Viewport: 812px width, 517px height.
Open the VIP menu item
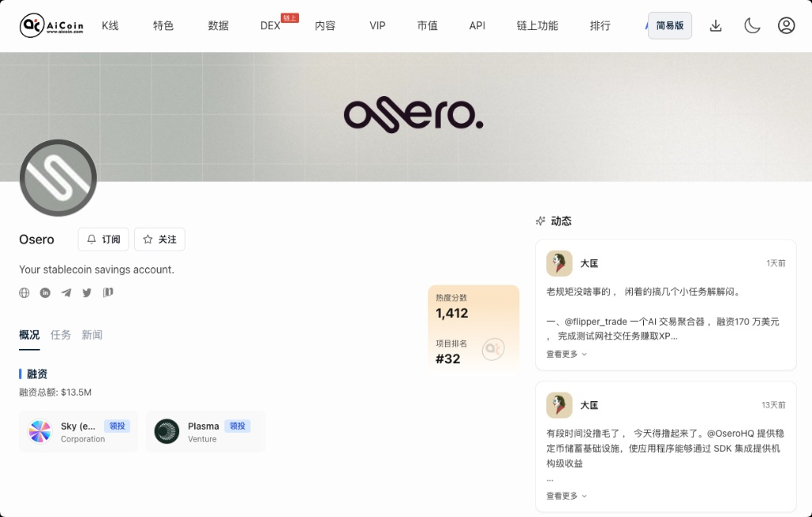[x=377, y=25]
